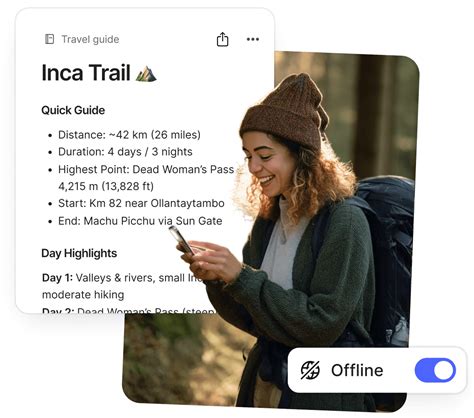Click the 'Day 1: Valleys & rivers' line

pyautogui.click(x=123, y=278)
